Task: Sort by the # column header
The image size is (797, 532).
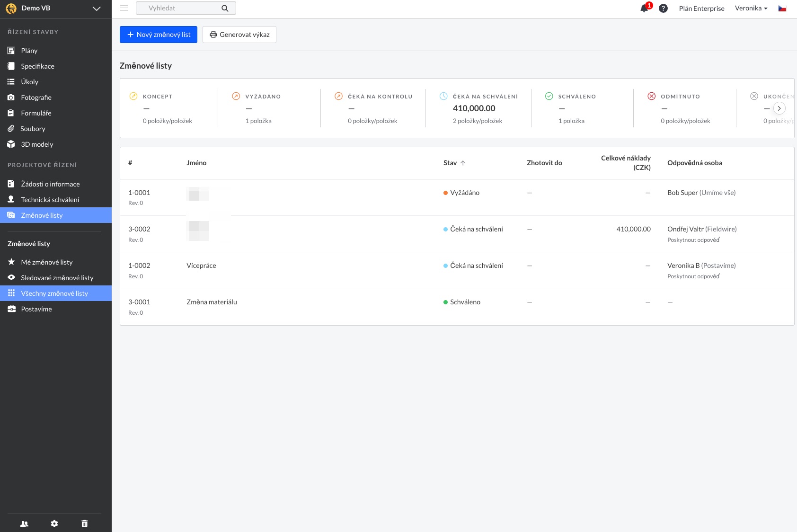Action: pyautogui.click(x=130, y=163)
